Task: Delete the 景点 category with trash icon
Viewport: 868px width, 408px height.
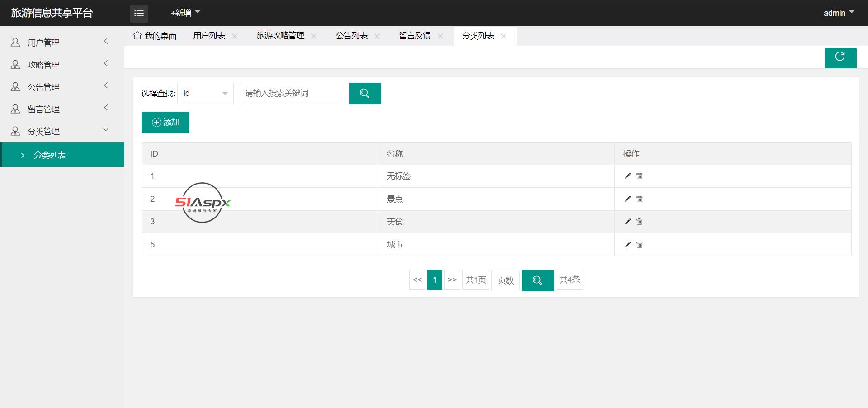Action: point(639,199)
